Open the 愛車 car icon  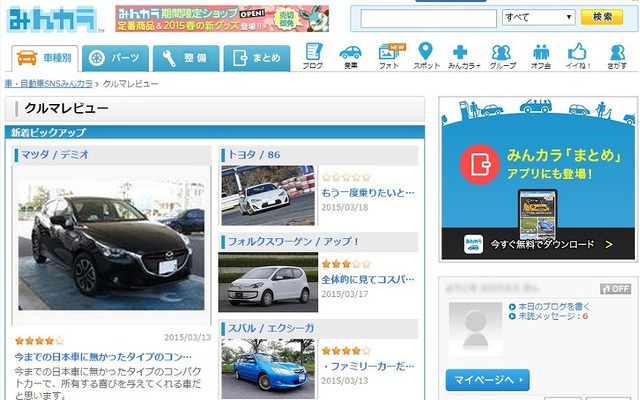click(351, 56)
